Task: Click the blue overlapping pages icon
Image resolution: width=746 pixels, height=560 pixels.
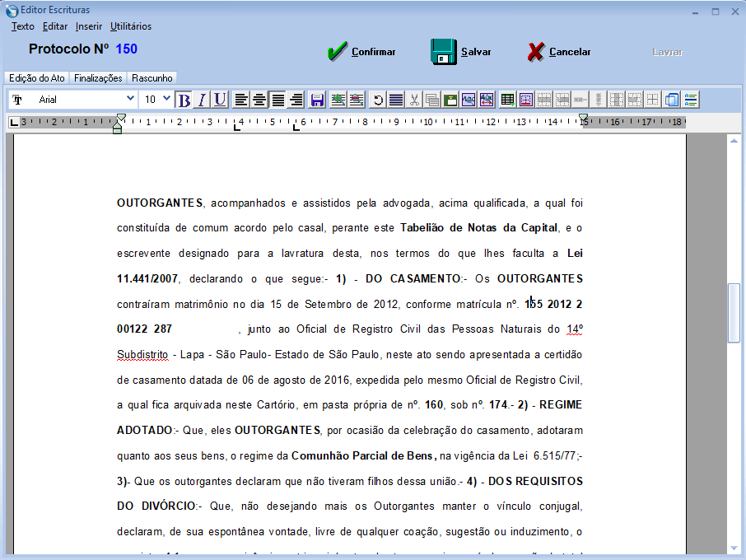Action: 672,100
